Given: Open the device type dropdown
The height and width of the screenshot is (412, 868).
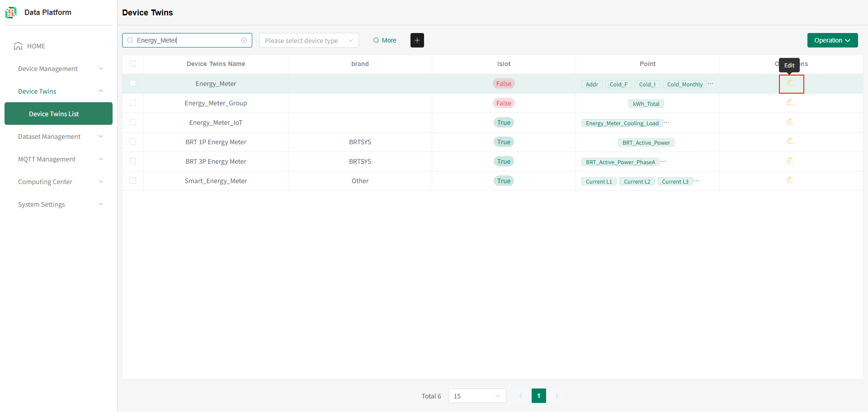Looking at the screenshot, I should (x=309, y=40).
